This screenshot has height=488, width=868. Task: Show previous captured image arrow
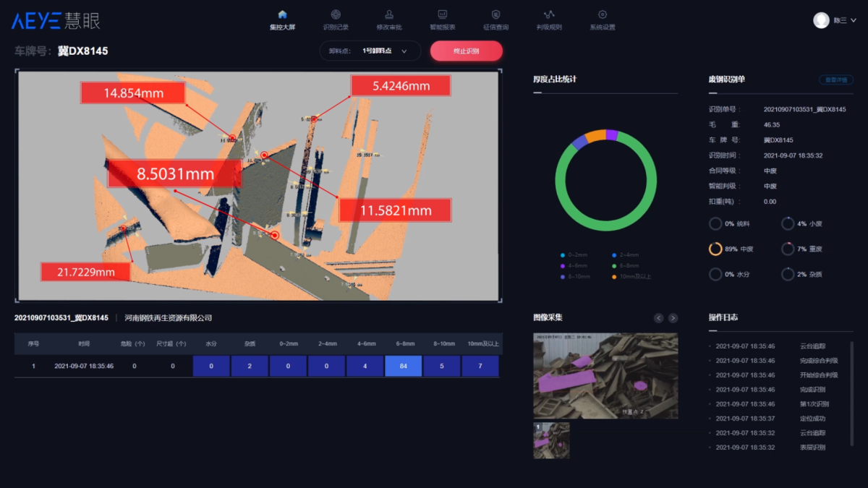659,318
